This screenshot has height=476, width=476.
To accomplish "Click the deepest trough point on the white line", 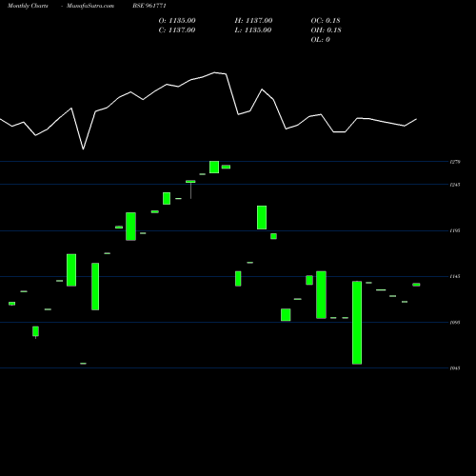I will click(x=83, y=149).
